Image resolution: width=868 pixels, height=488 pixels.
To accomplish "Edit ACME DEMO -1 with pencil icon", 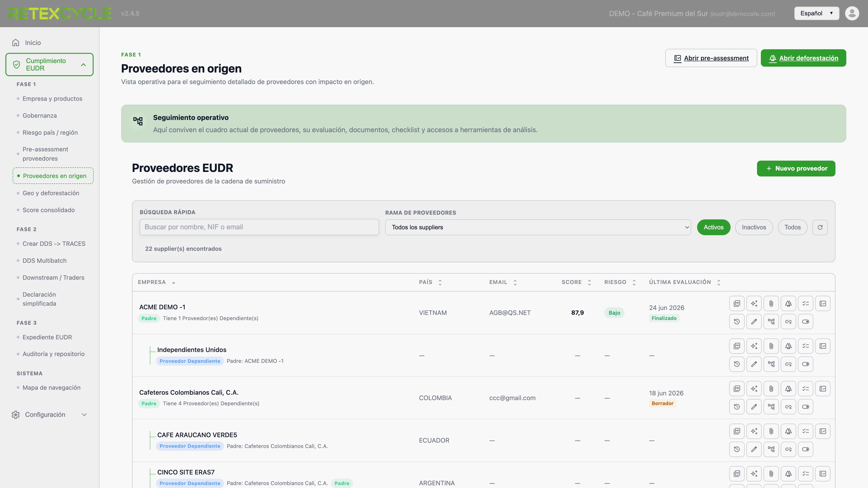I will click(754, 321).
